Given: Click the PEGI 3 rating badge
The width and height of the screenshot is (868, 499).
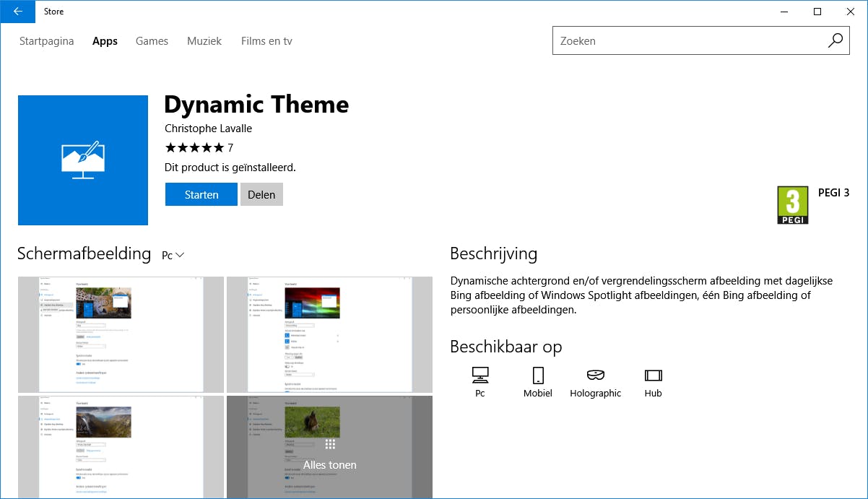Looking at the screenshot, I should (793, 204).
